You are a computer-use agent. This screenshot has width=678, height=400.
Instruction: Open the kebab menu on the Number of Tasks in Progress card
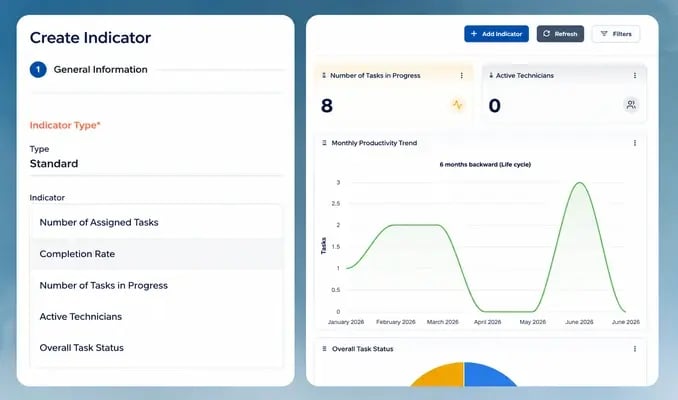[462, 75]
